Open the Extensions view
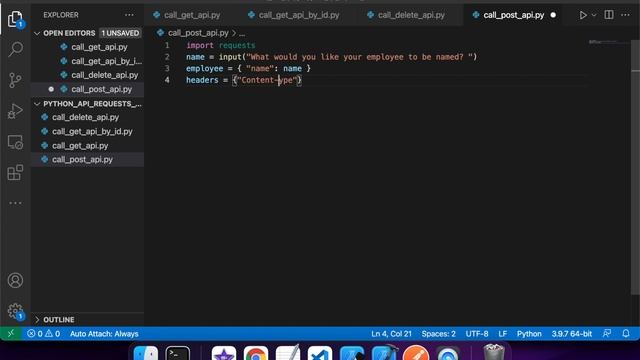 tap(15, 172)
